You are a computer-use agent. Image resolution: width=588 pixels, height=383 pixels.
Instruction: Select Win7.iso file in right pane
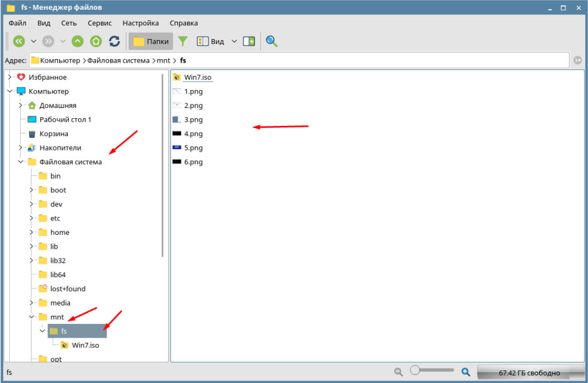(198, 77)
